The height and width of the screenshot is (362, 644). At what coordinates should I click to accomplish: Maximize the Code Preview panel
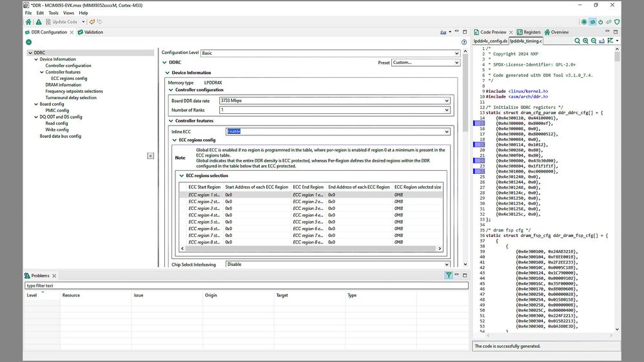pos(616,32)
